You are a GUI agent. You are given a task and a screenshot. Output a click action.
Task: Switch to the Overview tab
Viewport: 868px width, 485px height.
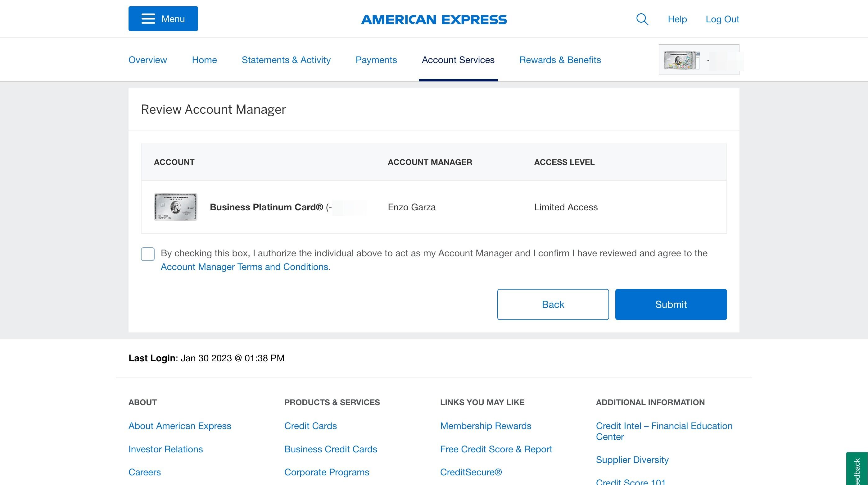(x=147, y=60)
